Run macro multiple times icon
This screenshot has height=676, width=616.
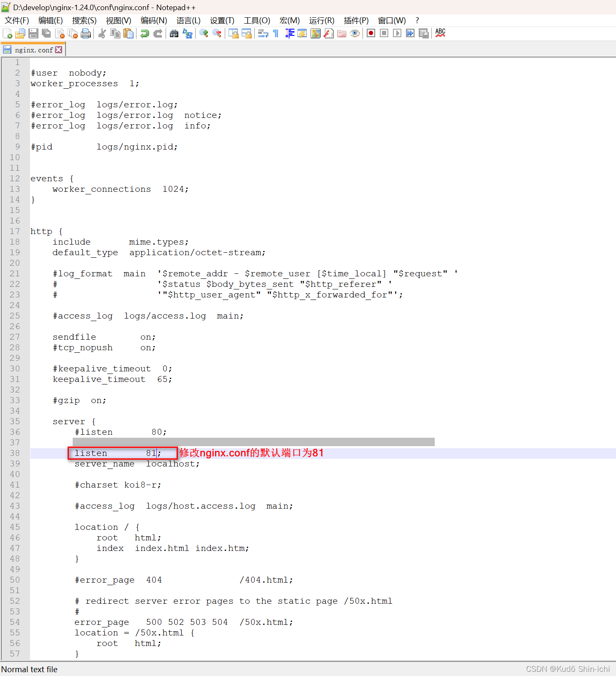pyautogui.click(x=410, y=33)
